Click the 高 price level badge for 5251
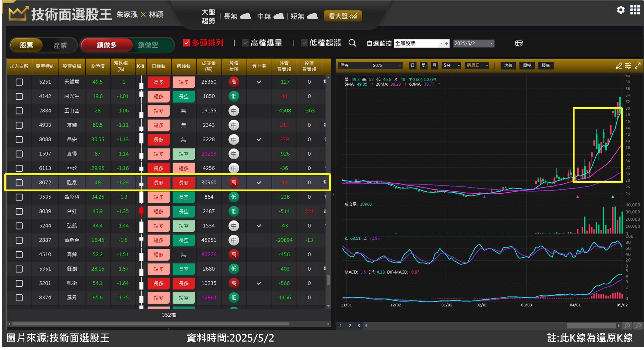 click(x=234, y=82)
